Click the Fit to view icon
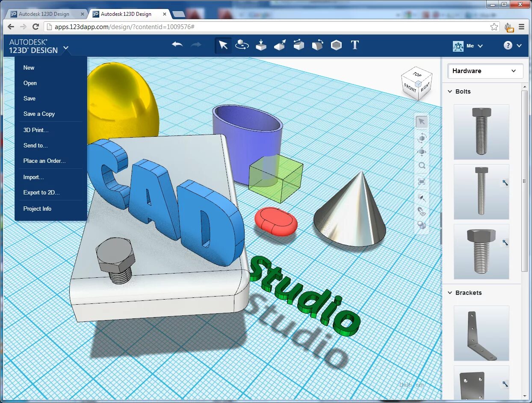532x403 pixels. coord(422,182)
